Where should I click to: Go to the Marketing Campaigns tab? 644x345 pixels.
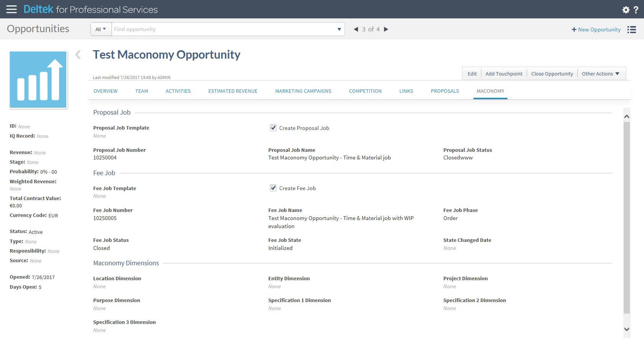[303, 91]
